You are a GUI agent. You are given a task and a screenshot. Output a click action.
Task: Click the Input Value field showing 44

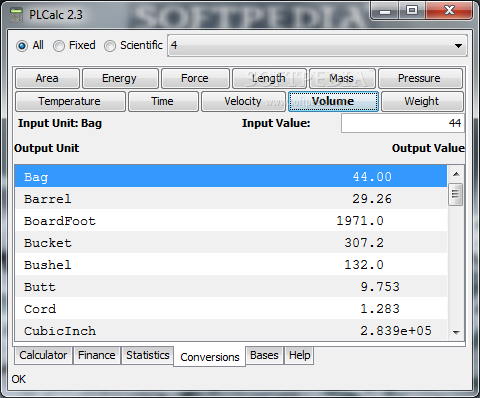coord(403,123)
